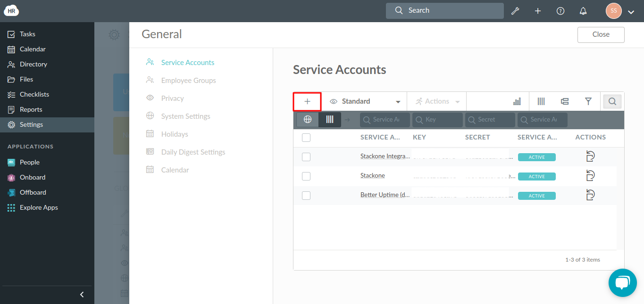Screen dimensions: 644x304
Task: Select the column layout icon next to the chart
Action: (541, 101)
